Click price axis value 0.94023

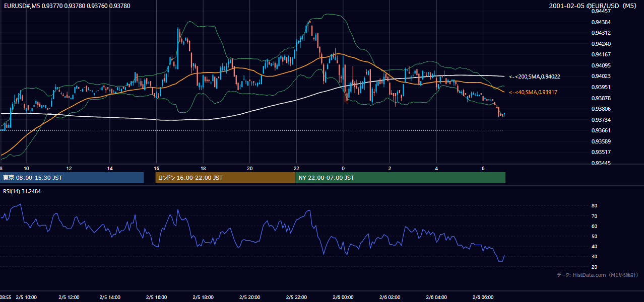pos(602,77)
